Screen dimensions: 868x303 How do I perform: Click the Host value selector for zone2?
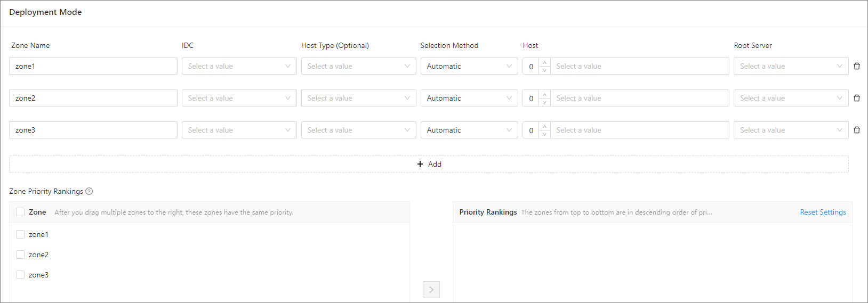[x=639, y=98]
